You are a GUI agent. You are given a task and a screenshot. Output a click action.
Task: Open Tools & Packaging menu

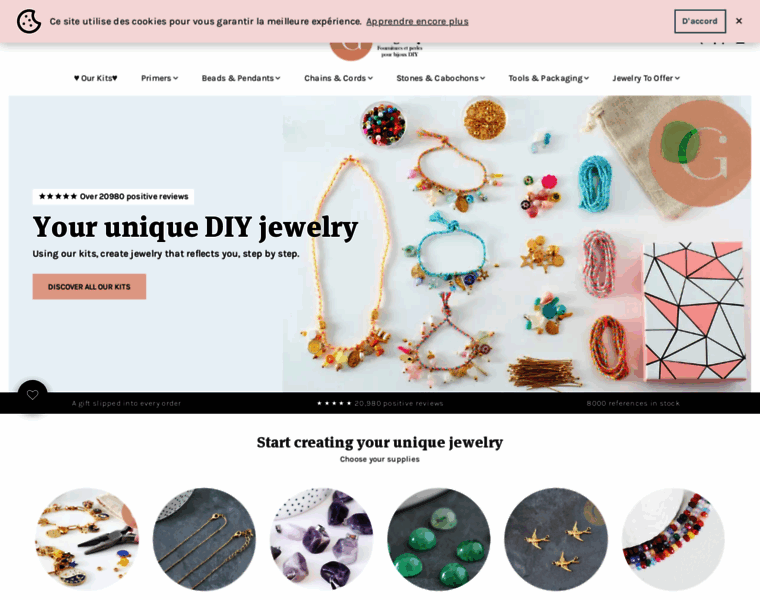click(549, 78)
